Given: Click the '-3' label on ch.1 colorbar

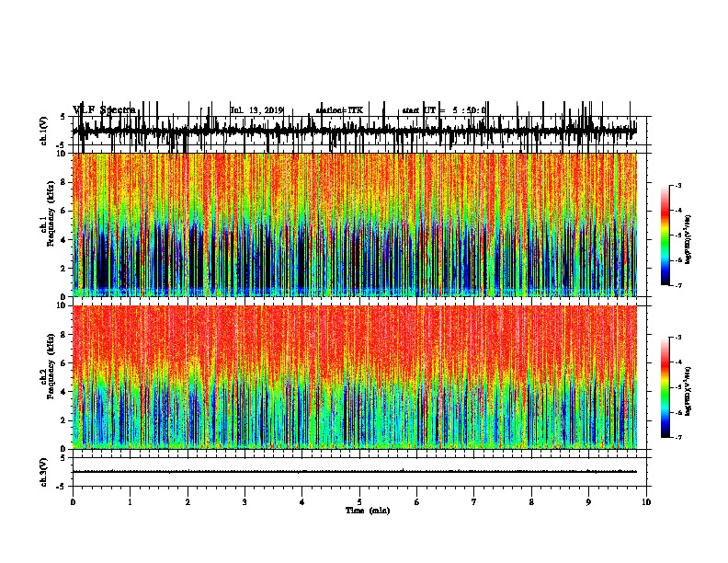Looking at the screenshot, I should pos(678,185).
